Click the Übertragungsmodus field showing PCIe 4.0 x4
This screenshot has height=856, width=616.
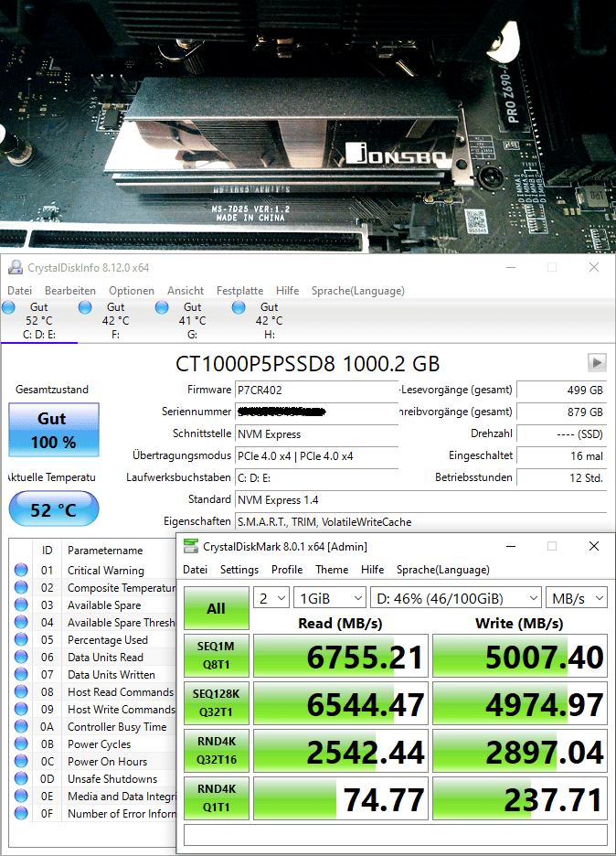click(x=316, y=455)
